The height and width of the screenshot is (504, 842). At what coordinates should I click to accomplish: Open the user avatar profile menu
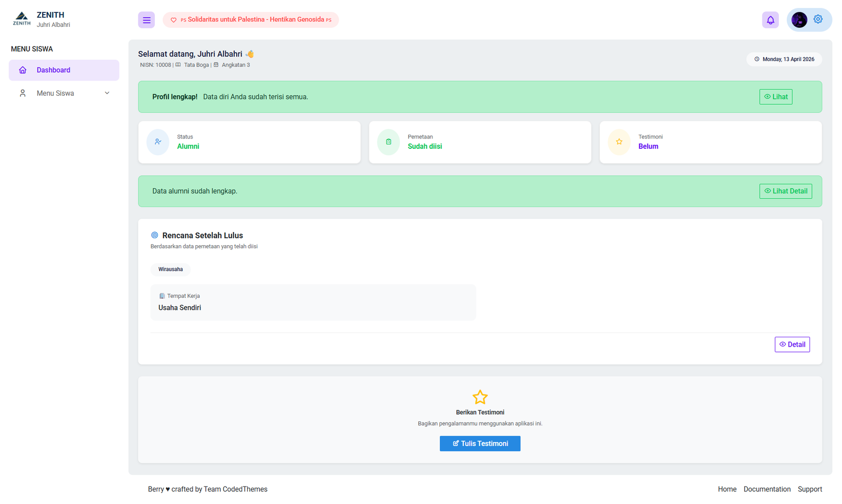pos(799,20)
